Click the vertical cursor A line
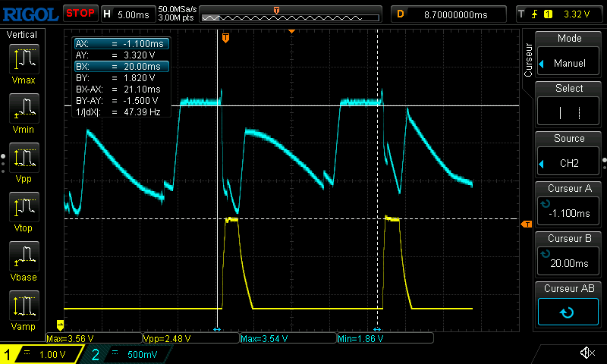The height and width of the screenshot is (364, 607). (217, 178)
